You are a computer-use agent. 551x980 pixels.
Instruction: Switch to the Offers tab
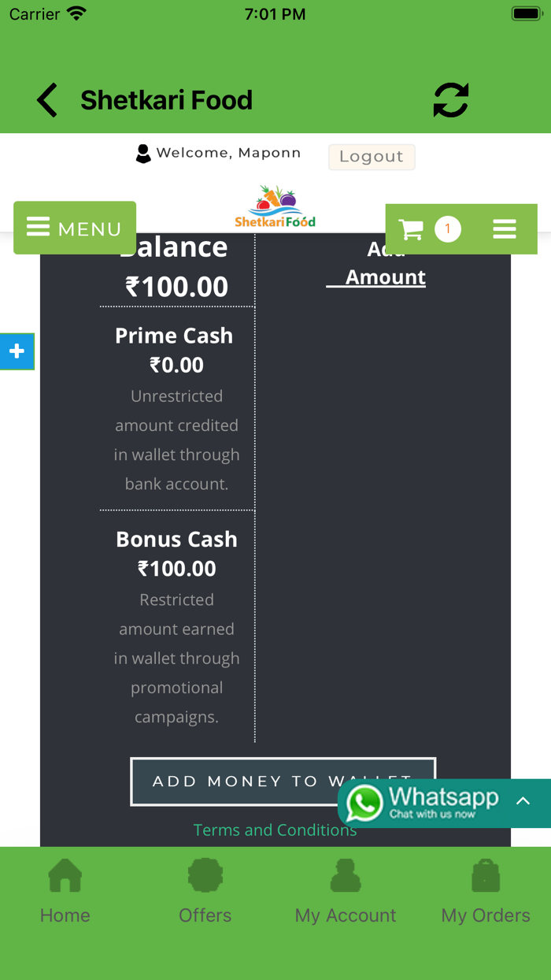[x=205, y=892]
